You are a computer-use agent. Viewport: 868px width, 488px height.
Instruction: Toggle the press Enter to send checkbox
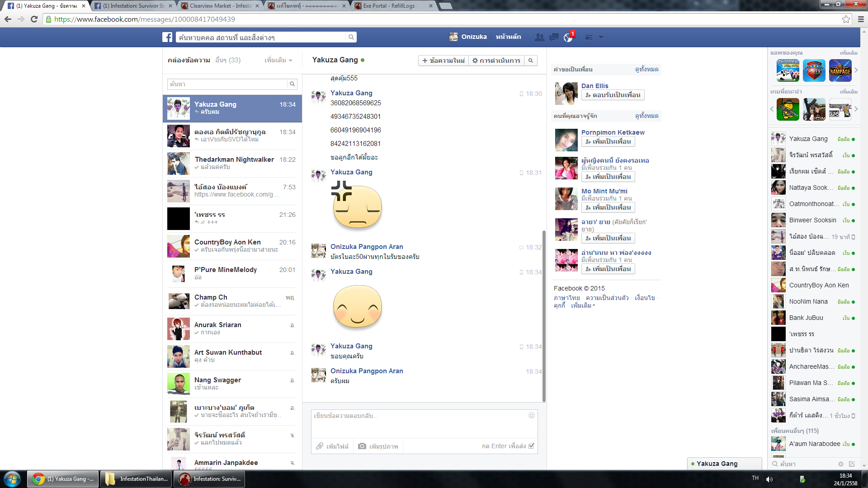531,446
